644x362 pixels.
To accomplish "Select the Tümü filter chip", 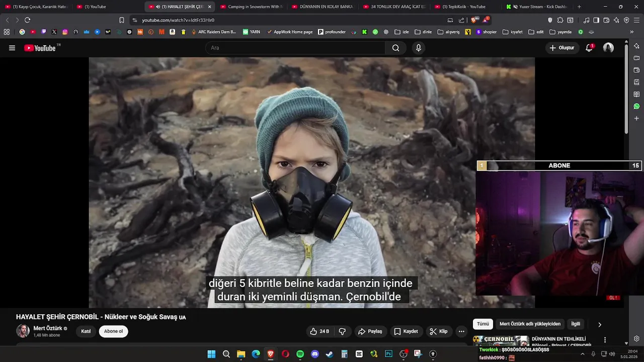I will (x=483, y=324).
